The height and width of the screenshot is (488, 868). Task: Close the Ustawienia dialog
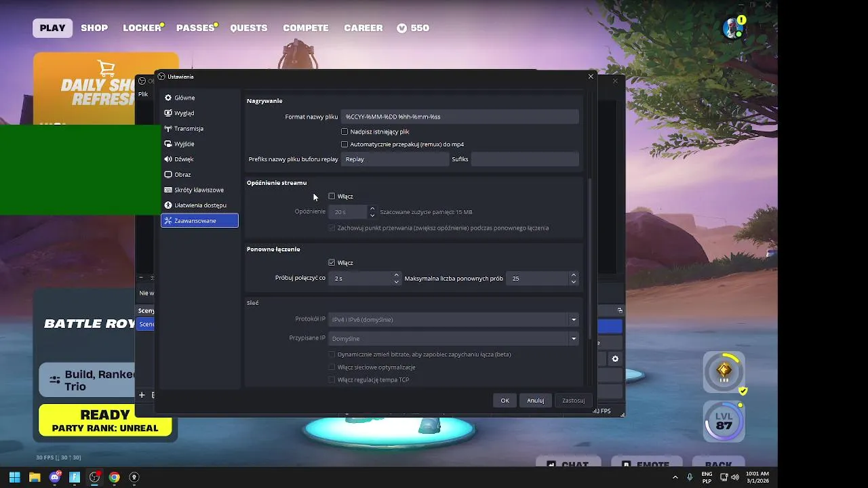[591, 77]
